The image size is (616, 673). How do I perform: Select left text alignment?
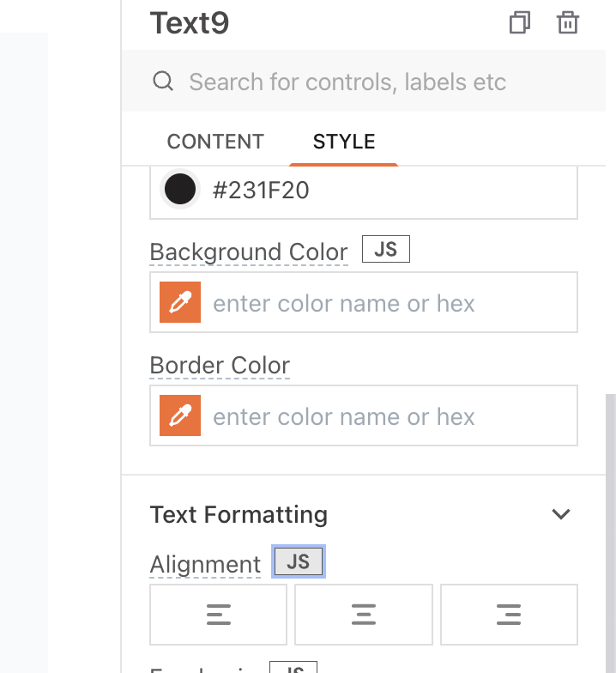coord(219,615)
